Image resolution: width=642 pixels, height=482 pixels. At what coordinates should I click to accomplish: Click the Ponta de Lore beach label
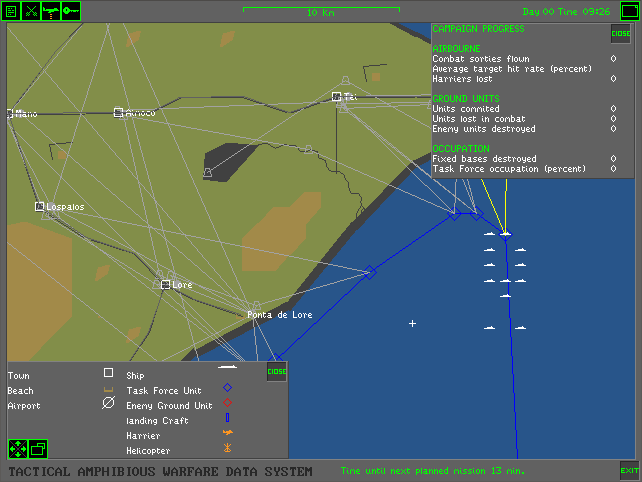pos(280,315)
